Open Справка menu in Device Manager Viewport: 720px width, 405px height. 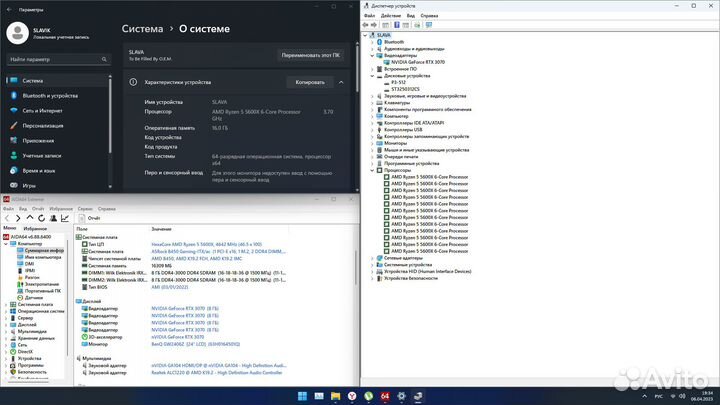point(429,16)
